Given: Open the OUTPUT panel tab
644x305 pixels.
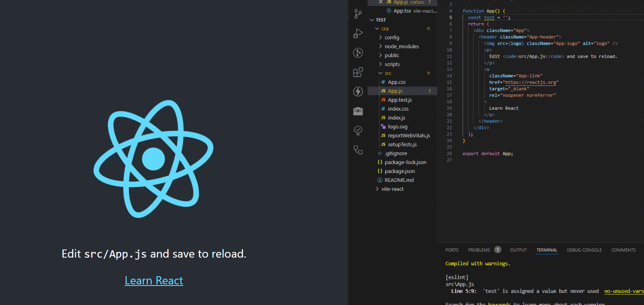Looking at the screenshot, I should 518,250.
